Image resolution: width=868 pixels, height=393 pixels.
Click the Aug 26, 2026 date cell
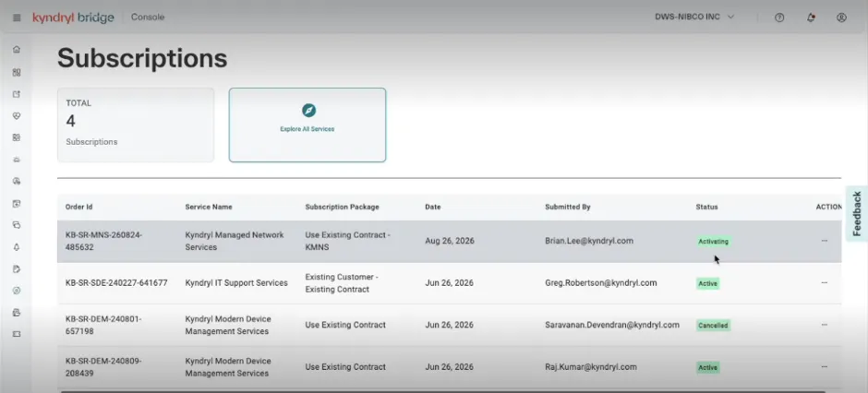click(x=450, y=241)
